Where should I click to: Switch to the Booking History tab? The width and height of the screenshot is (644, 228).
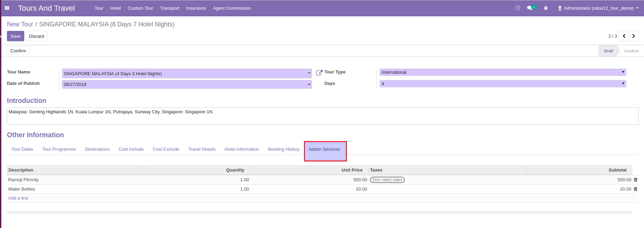coord(284,149)
